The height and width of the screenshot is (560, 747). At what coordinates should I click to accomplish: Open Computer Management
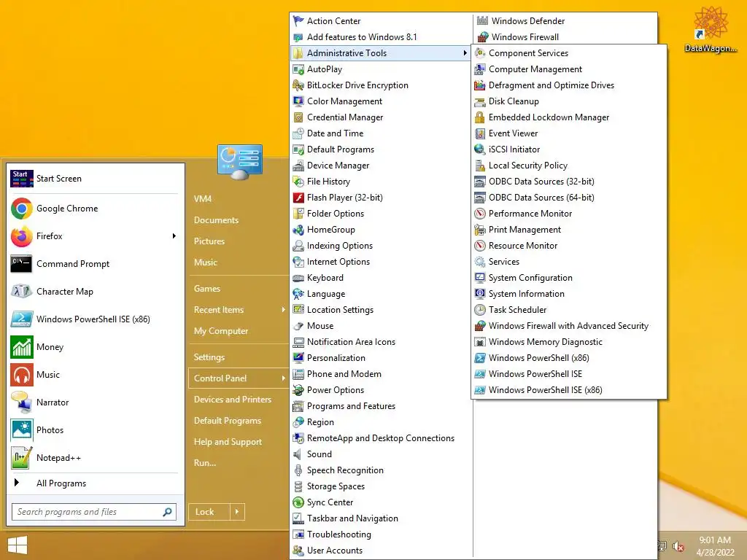click(535, 69)
